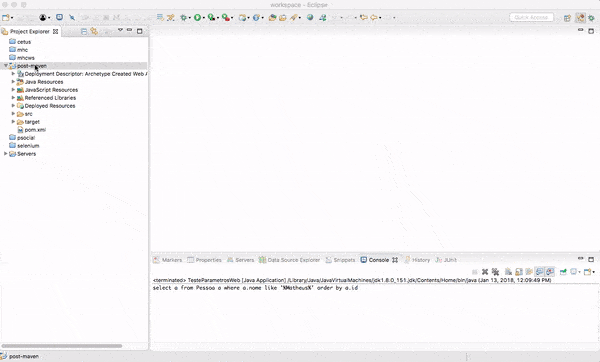Click the New wizard toolbar icon
This screenshot has height=362, width=600.
[x=5, y=17]
